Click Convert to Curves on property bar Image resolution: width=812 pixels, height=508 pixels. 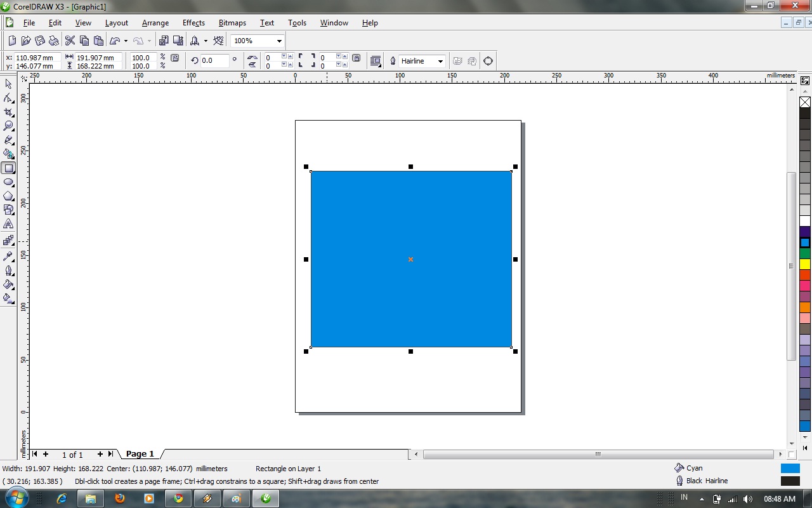pos(488,60)
